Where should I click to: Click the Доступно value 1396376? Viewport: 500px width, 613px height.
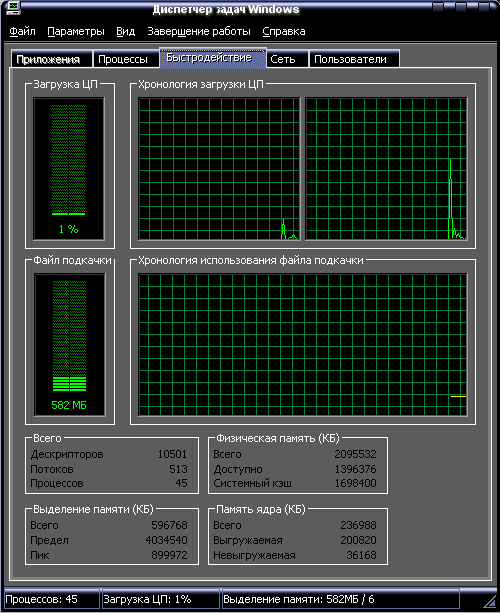click(355, 469)
